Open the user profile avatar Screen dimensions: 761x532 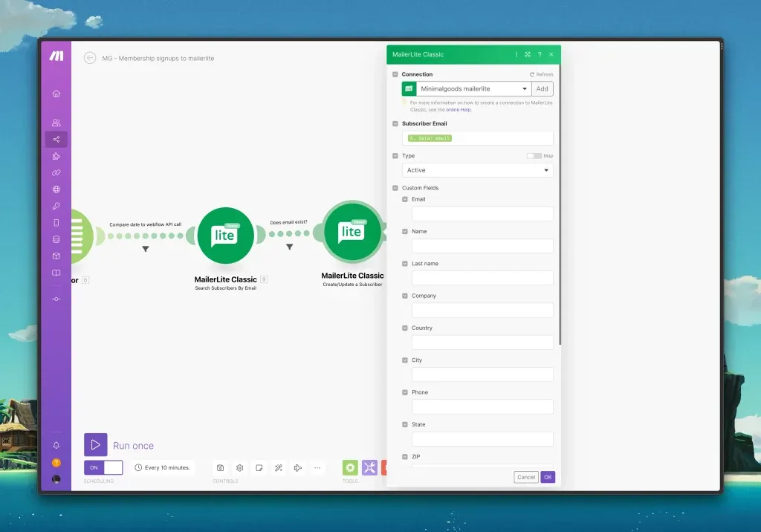[x=56, y=479]
